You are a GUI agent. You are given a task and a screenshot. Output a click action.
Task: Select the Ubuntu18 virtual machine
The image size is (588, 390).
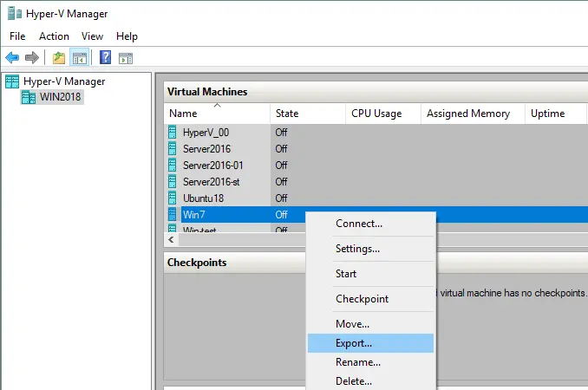pos(203,198)
